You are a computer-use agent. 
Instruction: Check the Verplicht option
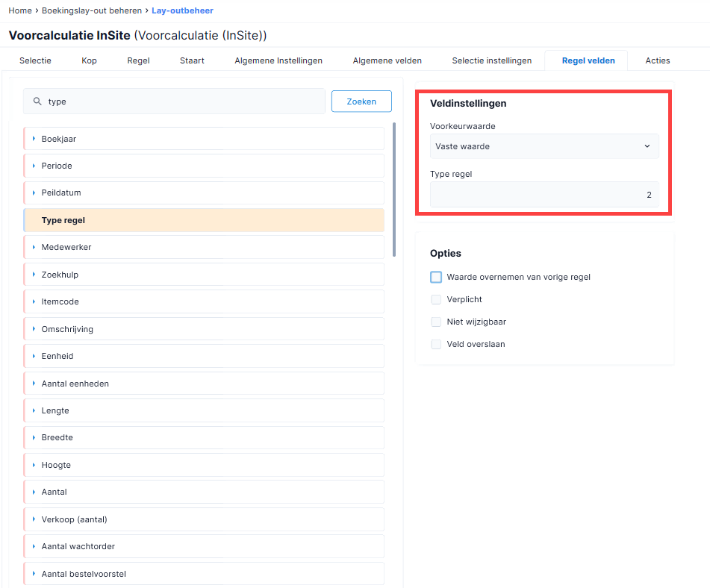point(436,299)
